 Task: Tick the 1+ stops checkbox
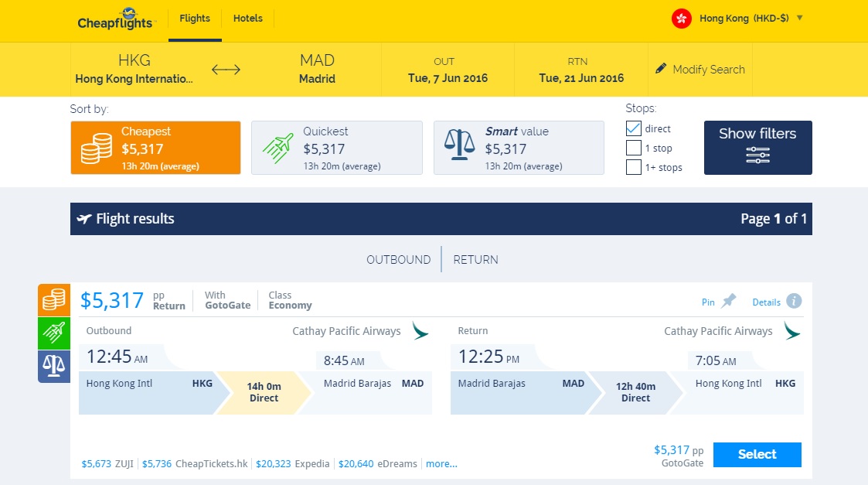pos(634,167)
